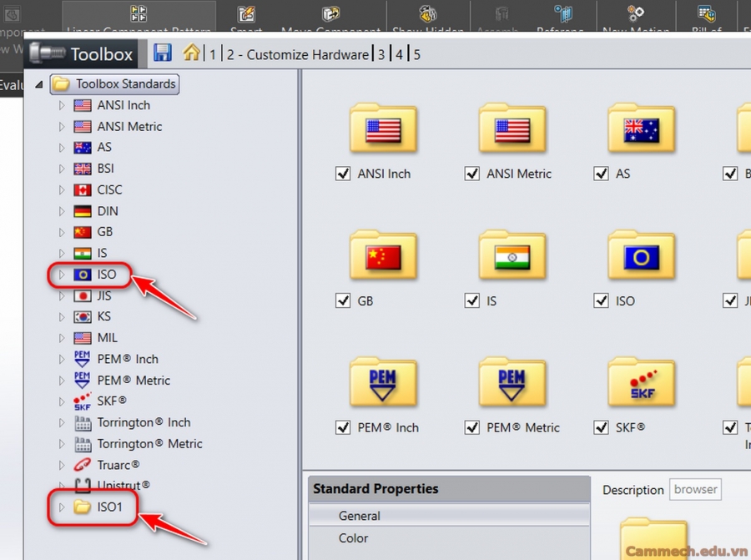
Task: Open the SKF folder thumbnail
Action: coord(642,382)
